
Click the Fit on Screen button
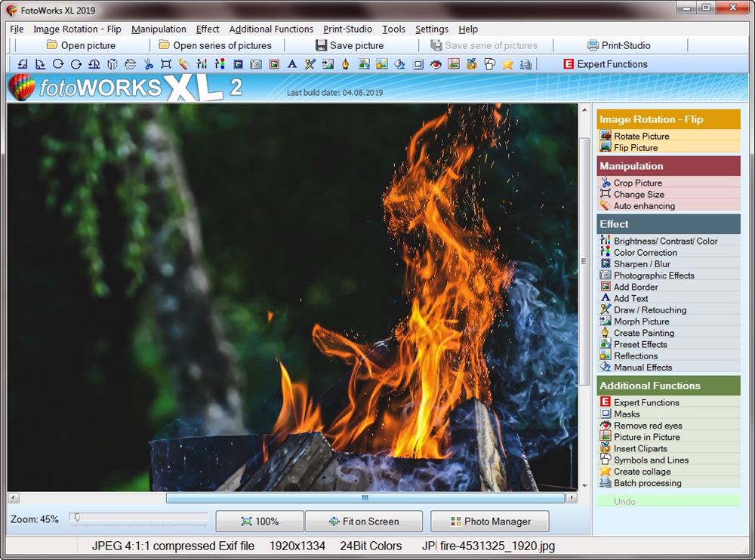tap(365, 521)
